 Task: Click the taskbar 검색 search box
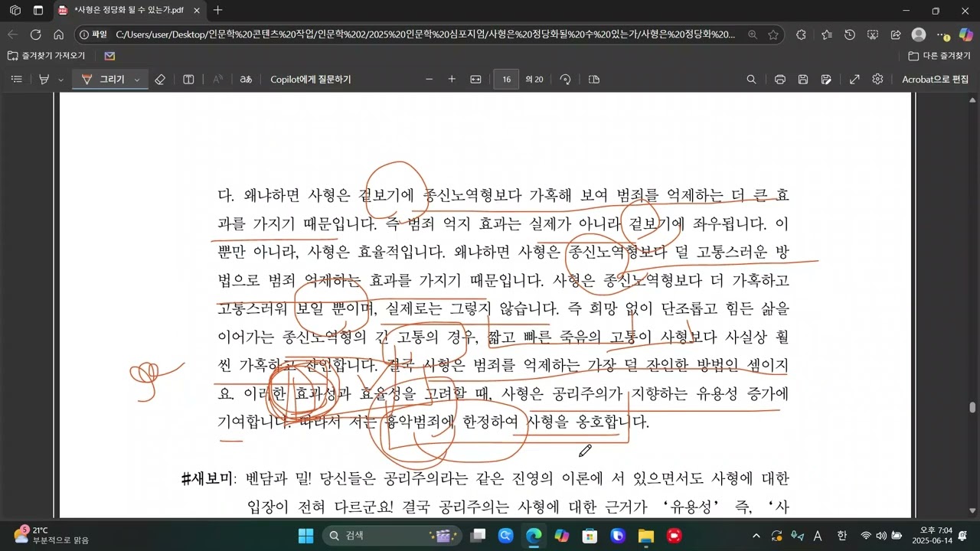[x=392, y=535]
